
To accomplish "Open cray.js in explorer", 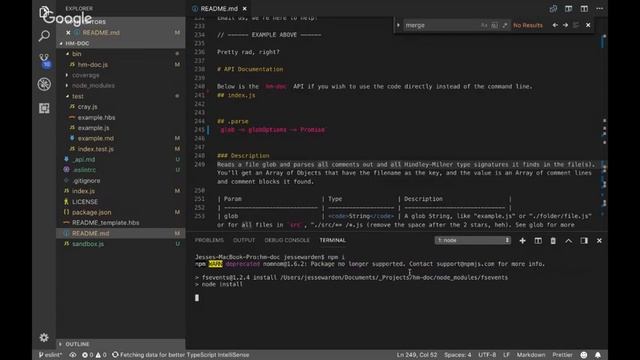I will [x=87, y=107].
